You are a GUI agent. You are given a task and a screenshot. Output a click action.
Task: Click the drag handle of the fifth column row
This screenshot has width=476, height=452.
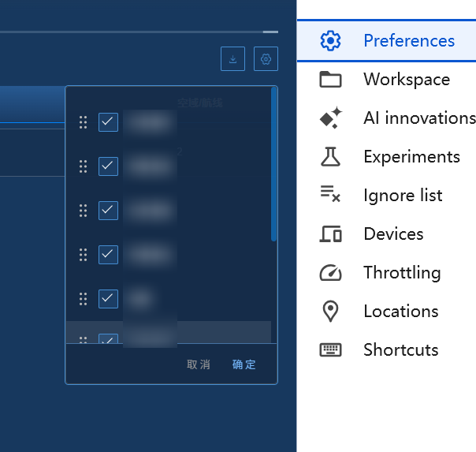[83, 299]
